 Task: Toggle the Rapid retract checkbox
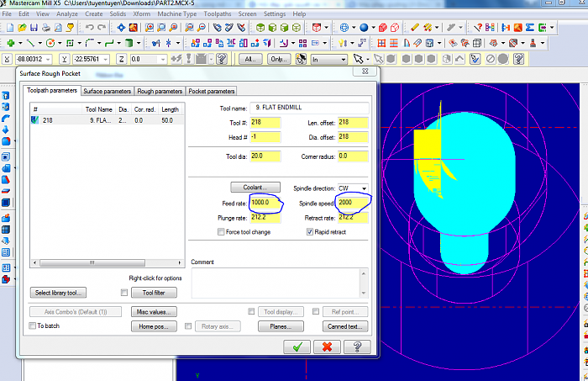coord(309,232)
